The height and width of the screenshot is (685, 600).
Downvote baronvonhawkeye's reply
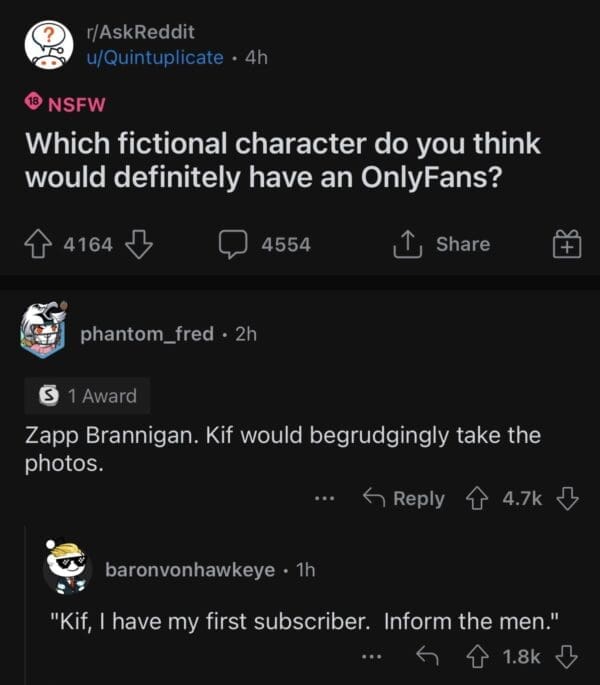coord(567,657)
